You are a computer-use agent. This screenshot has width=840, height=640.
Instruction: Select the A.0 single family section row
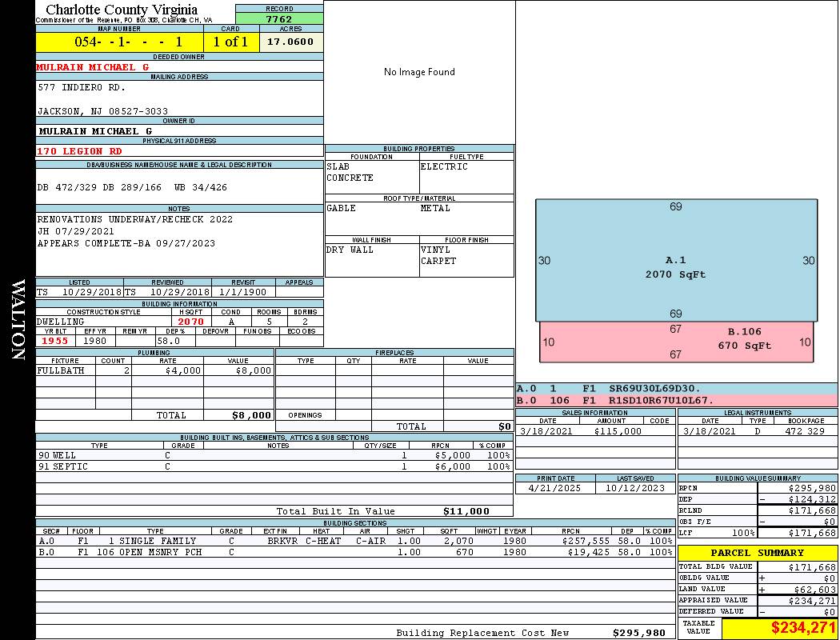(x=355, y=541)
